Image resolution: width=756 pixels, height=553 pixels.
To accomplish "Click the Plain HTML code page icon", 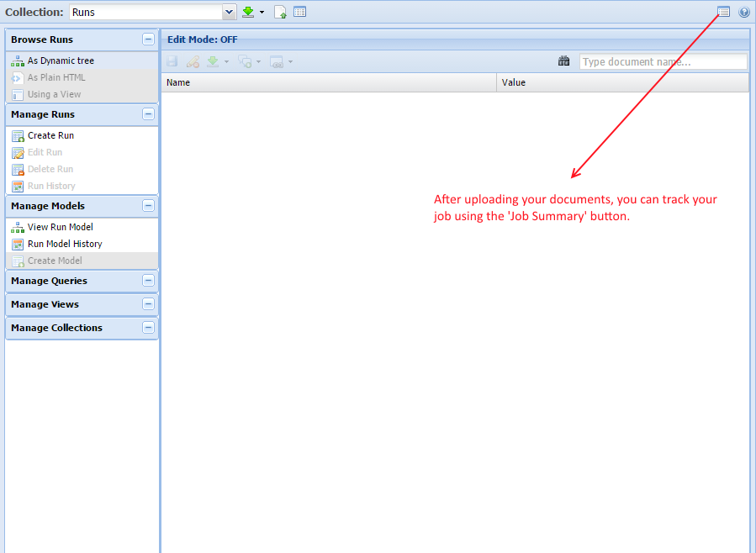I will click(x=18, y=78).
